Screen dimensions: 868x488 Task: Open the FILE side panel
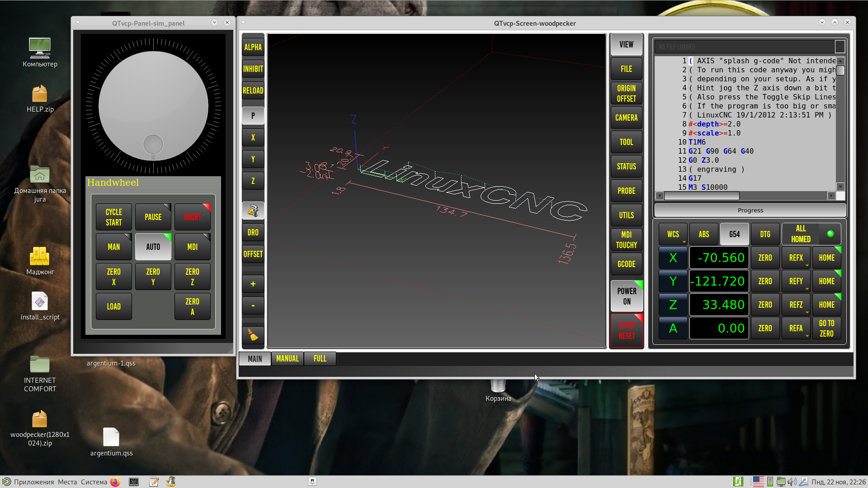pyautogui.click(x=626, y=69)
